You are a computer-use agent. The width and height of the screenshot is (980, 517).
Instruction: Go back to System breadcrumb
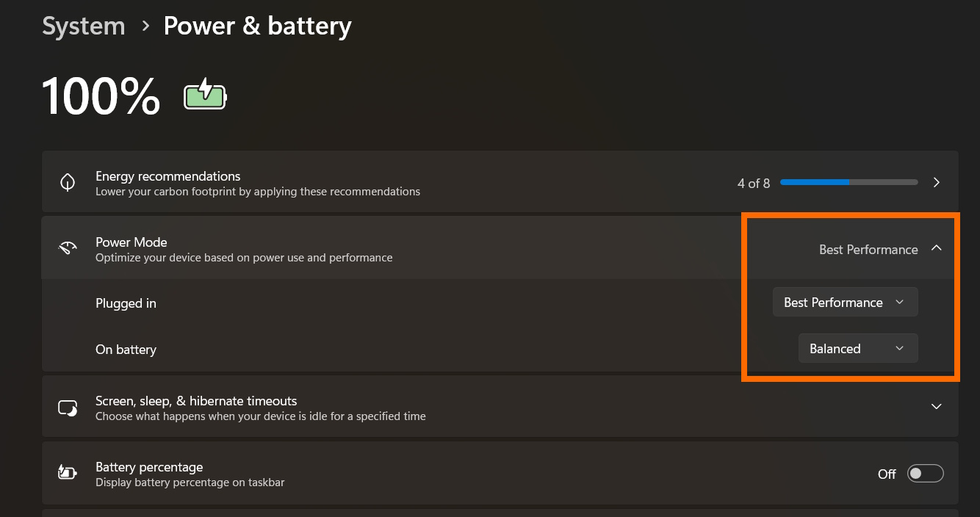(83, 26)
